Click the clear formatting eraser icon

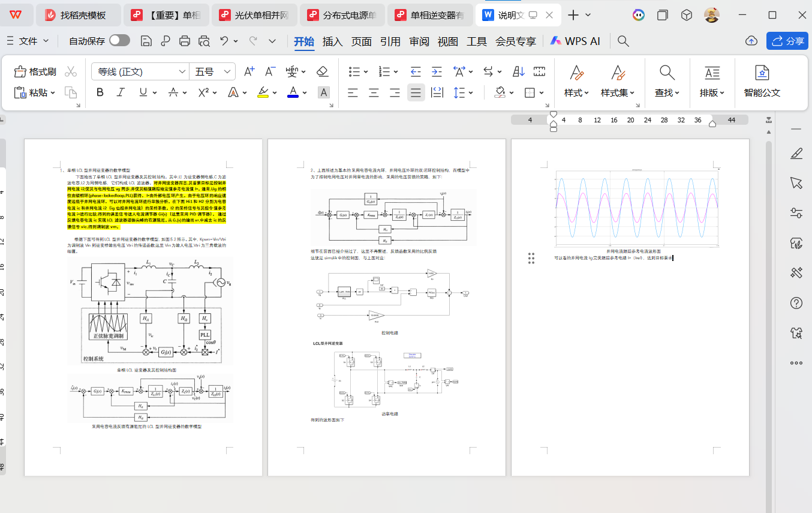click(323, 72)
